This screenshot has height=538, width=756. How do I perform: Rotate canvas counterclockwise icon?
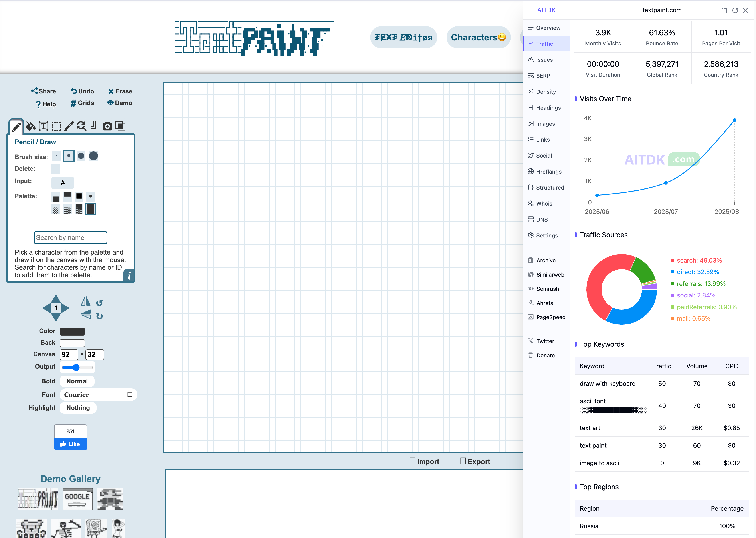click(99, 303)
